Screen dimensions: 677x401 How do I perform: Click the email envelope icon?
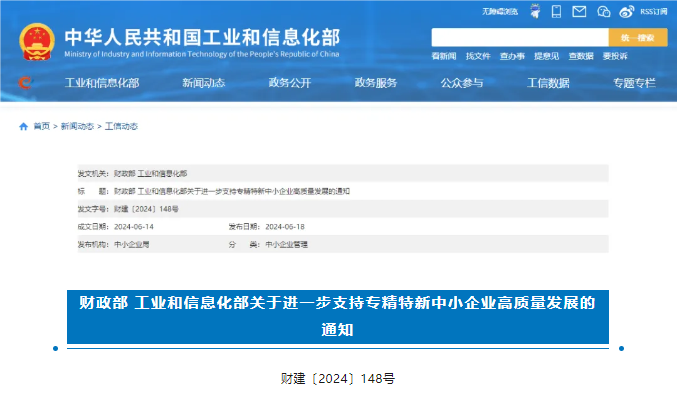point(579,12)
